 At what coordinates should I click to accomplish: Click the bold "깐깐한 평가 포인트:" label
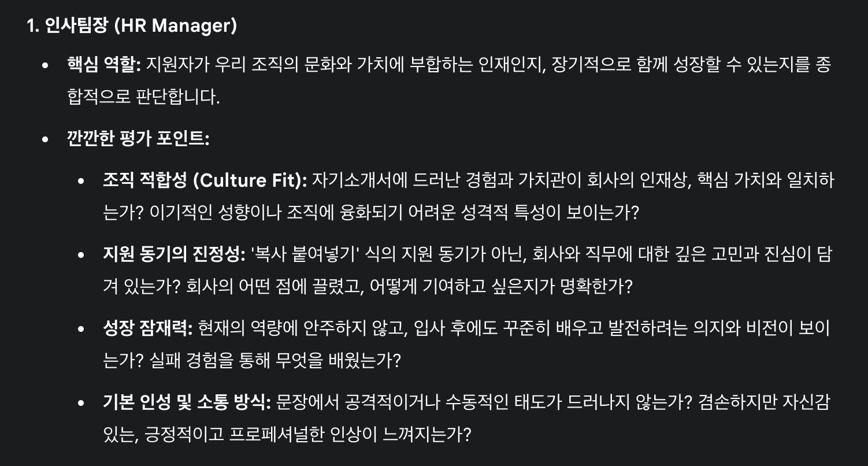[138, 139]
